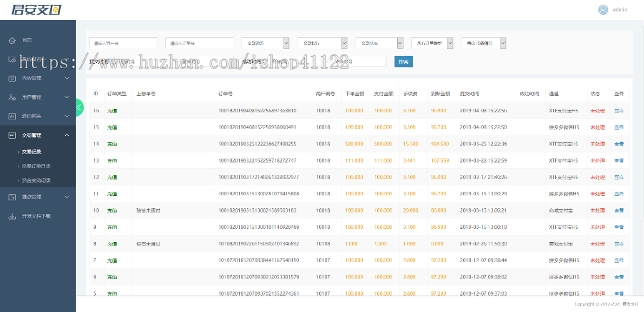Focus the 提交时间 start date input
Image resolution: width=644 pixels, height=312 pixels.
tap(144, 62)
